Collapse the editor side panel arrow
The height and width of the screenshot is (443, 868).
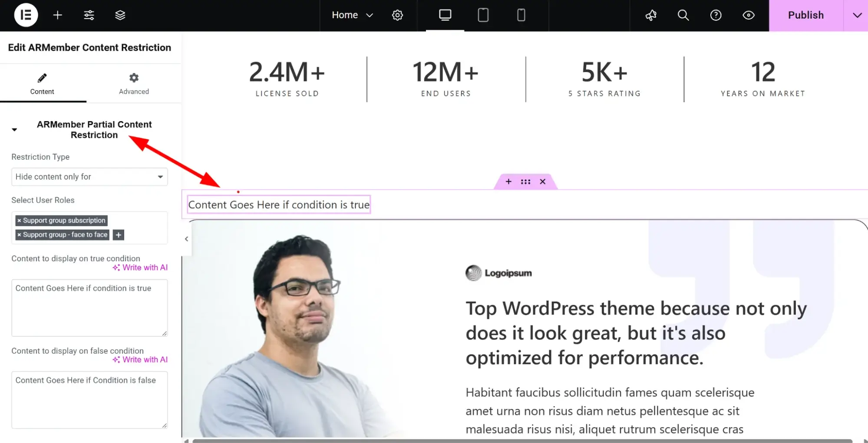pyautogui.click(x=186, y=239)
